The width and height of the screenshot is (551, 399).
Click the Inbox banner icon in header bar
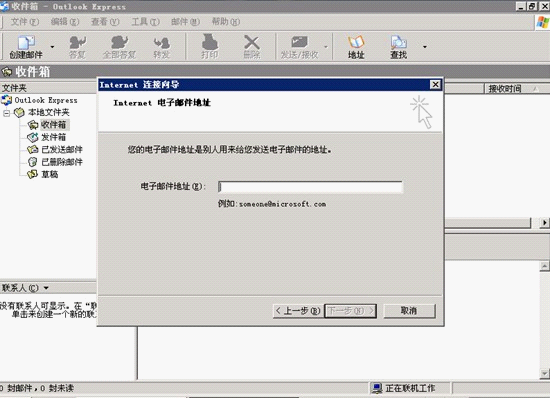point(6,72)
